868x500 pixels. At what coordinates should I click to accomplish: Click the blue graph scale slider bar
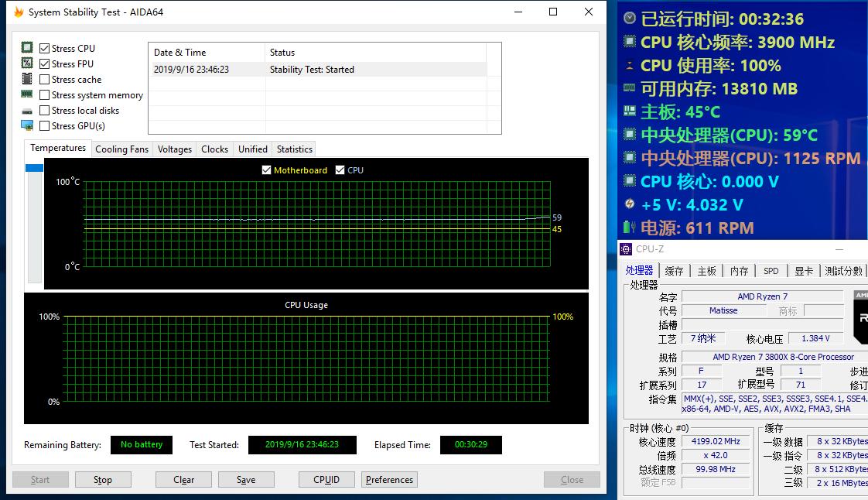pos(34,168)
